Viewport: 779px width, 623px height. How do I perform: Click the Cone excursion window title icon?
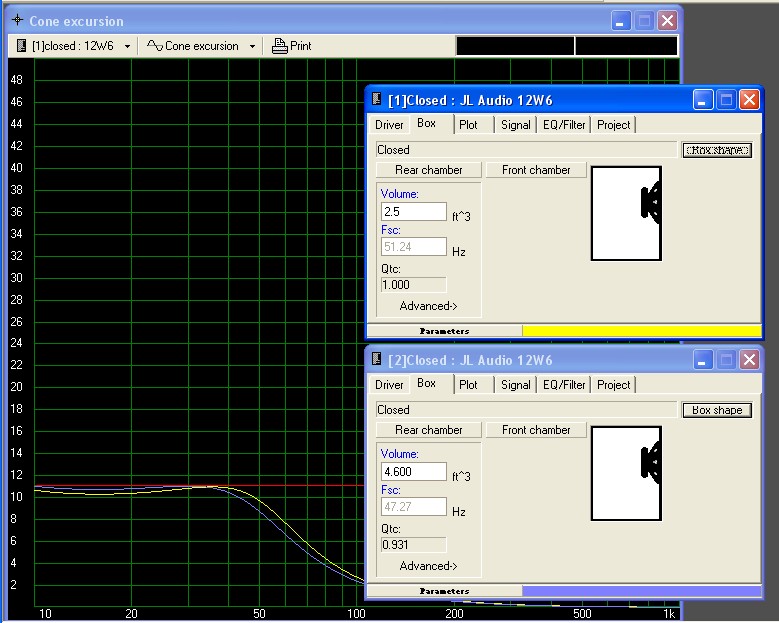point(17,20)
